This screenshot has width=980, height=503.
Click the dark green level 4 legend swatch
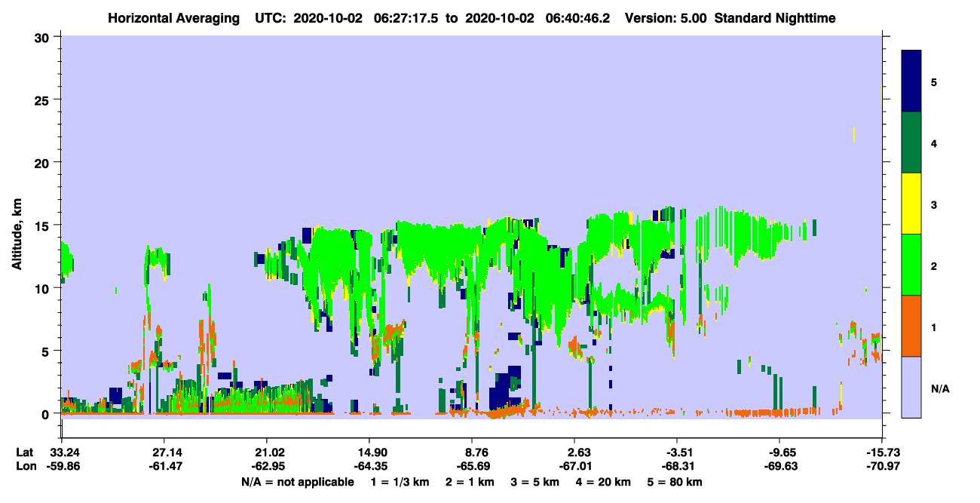click(x=911, y=143)
